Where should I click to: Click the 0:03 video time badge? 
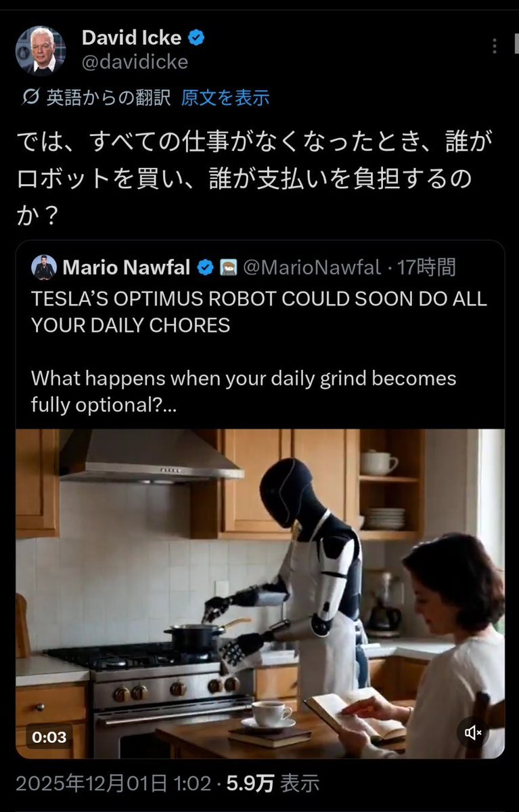tap(49, 737)
